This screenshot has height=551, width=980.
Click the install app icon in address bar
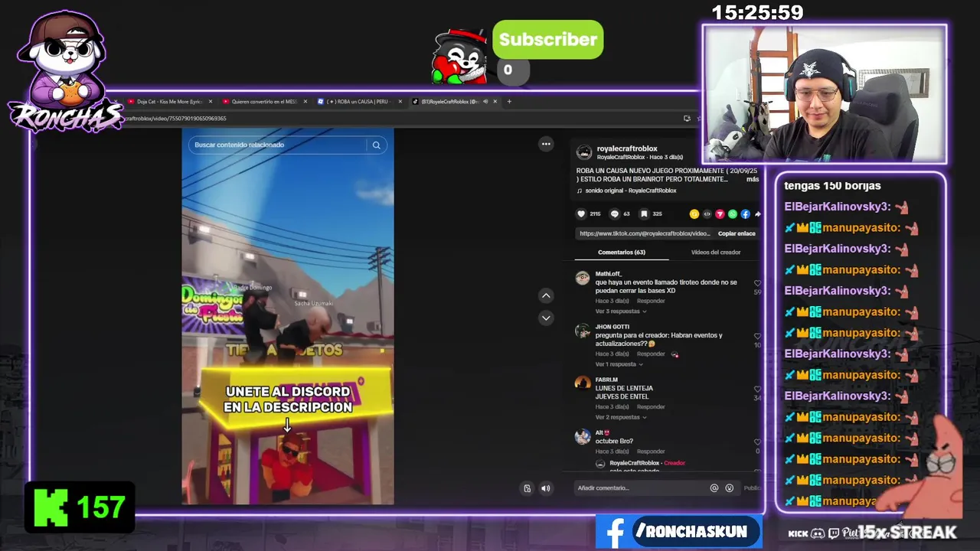click(687, 119)
